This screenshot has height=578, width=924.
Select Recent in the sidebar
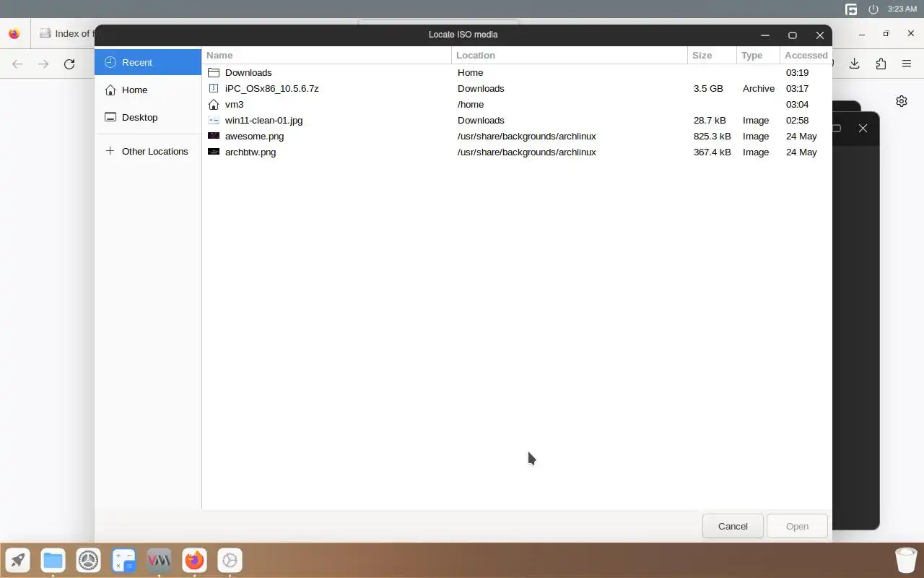148,62
